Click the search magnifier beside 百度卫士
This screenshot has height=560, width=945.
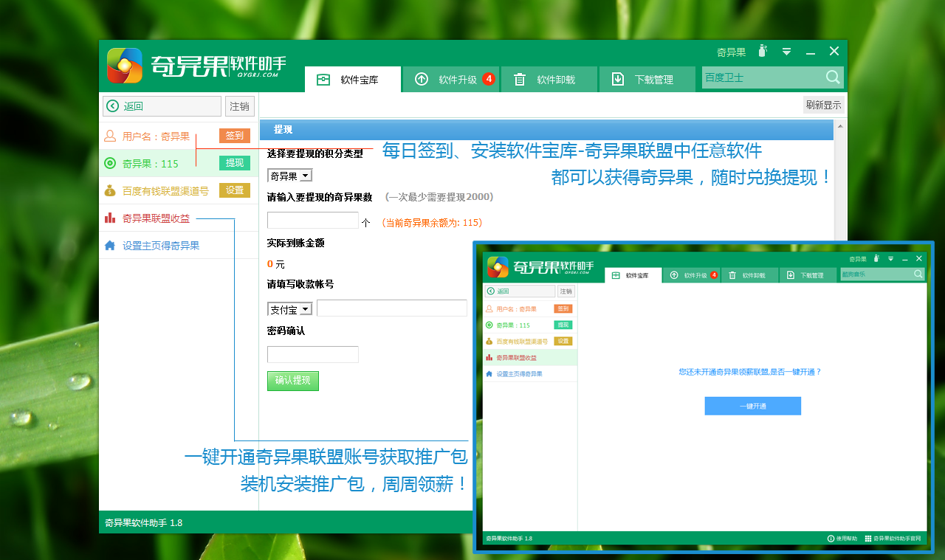833,77
